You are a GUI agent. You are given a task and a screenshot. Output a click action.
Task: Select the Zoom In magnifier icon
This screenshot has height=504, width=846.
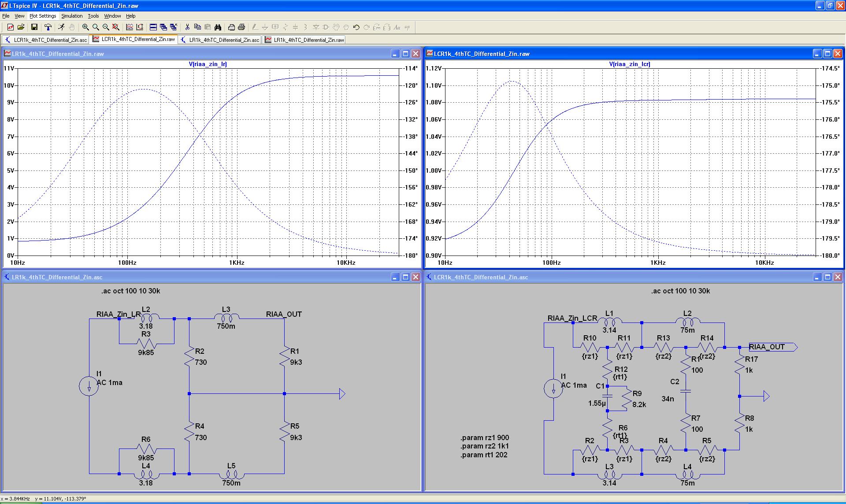pyautogui.click(x=85, y=27)
